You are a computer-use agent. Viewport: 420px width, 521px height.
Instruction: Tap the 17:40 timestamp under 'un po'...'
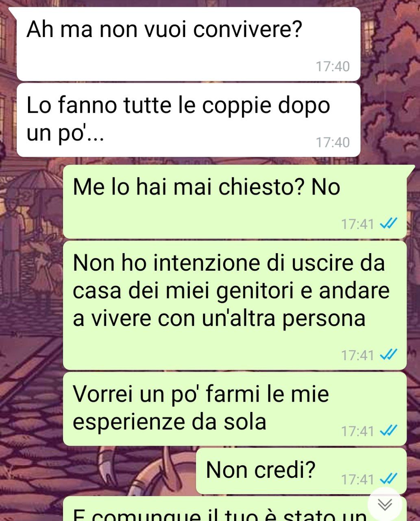click(x=333, y=142)
